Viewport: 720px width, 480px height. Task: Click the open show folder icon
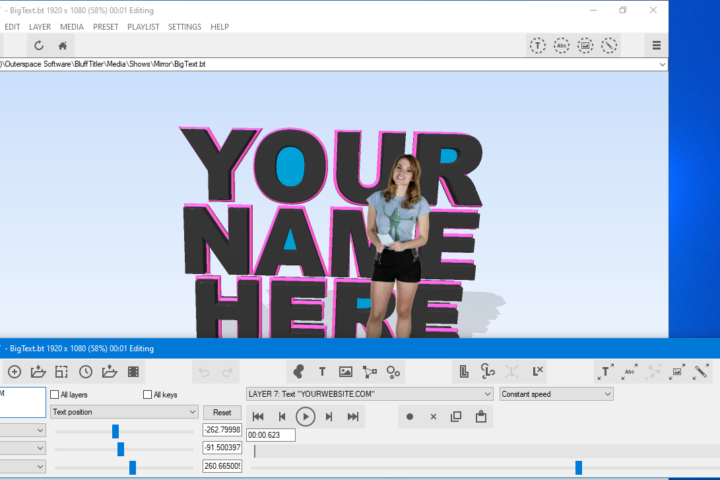point(38,372)
